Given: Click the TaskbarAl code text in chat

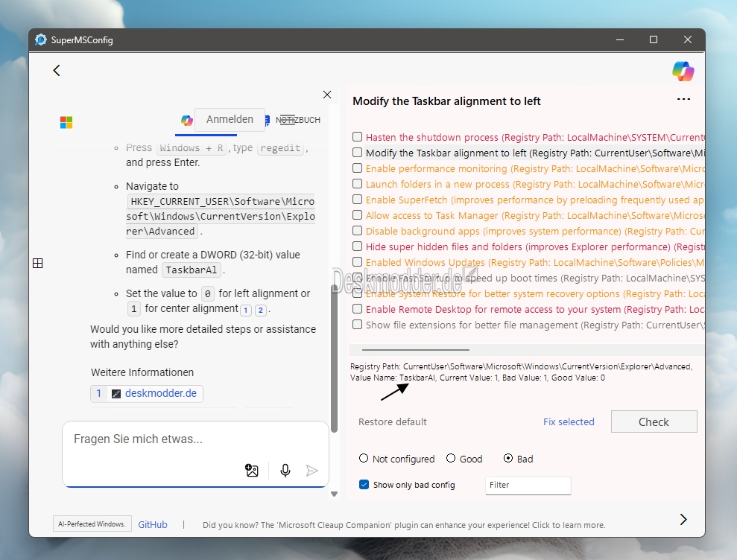Looking at the screenshot, I should [192, 270].
